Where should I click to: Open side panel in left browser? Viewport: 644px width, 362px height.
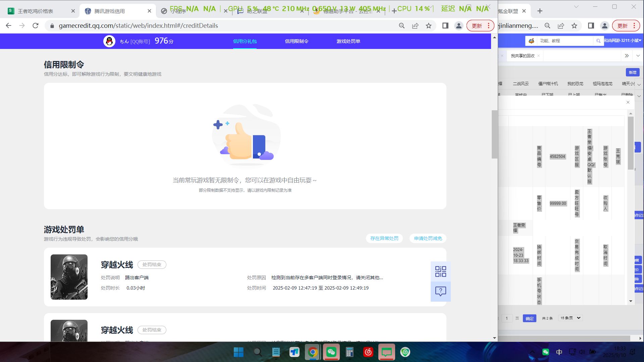[x=445, y=25]
